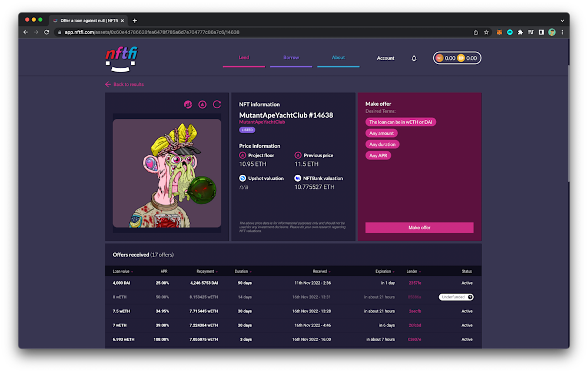
Task: Sort offers by Expiration
Action: click(x=385, y=271)
